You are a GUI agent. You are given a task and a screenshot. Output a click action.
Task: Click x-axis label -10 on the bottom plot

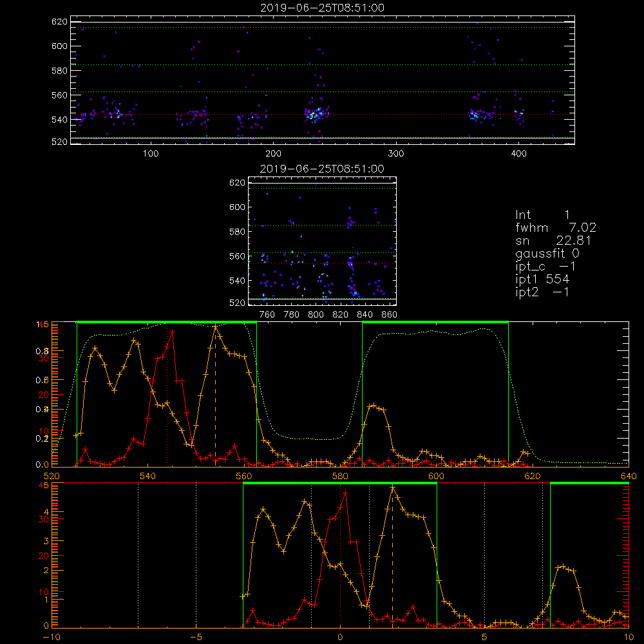coord(52,637)
